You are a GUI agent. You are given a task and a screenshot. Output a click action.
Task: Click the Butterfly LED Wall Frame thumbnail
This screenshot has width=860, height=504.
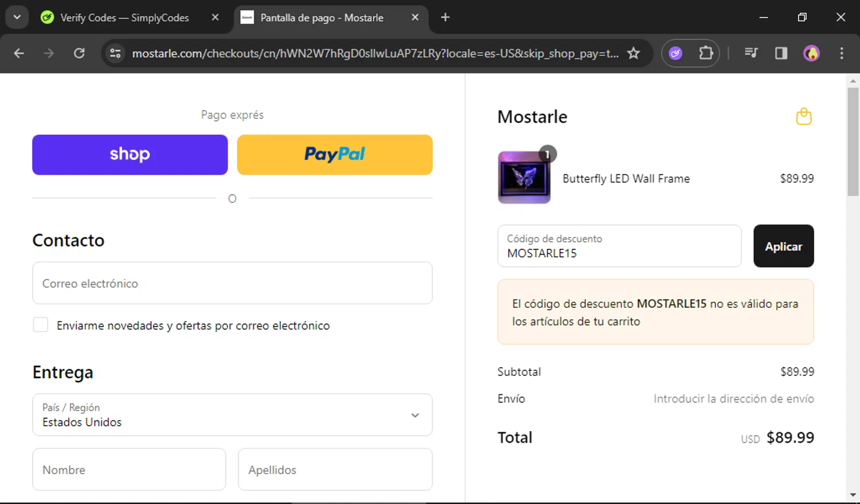524,177
